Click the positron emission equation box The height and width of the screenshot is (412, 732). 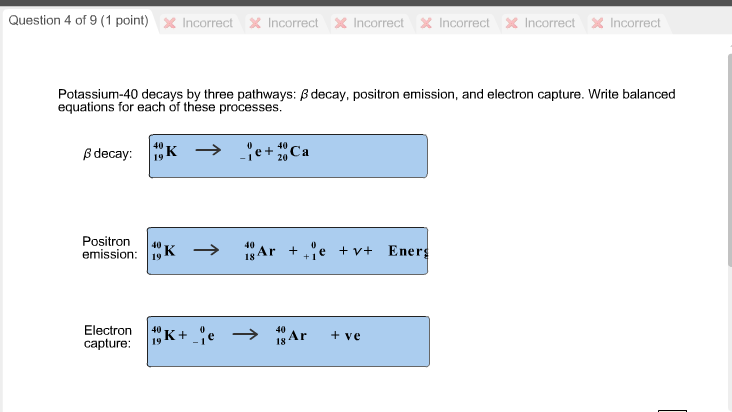[x=287, y=251]
